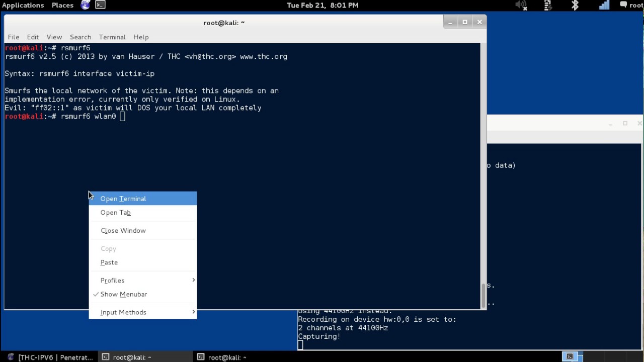
Task: Open the View menu
Action: click(54, 37)
